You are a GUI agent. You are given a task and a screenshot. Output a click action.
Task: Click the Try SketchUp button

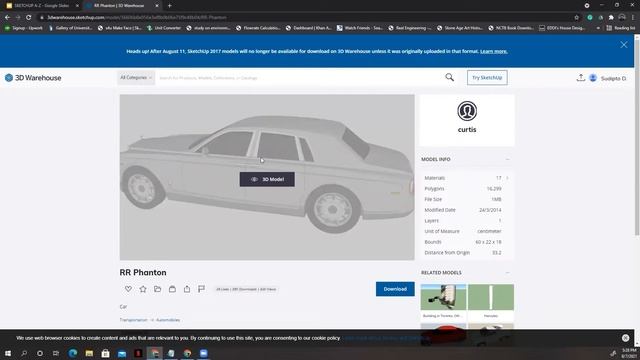coord(487,78)
